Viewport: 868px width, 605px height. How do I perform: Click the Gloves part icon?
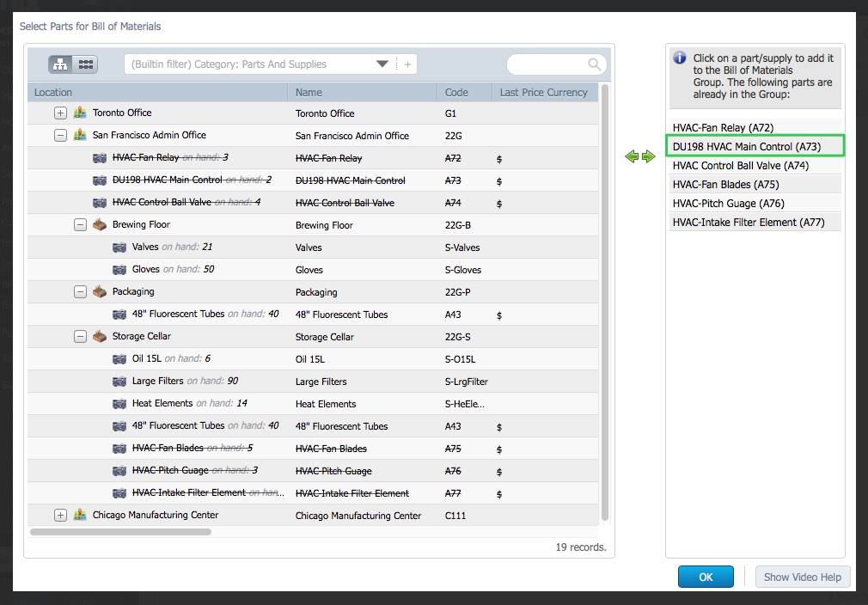click(x=119, y=270)
